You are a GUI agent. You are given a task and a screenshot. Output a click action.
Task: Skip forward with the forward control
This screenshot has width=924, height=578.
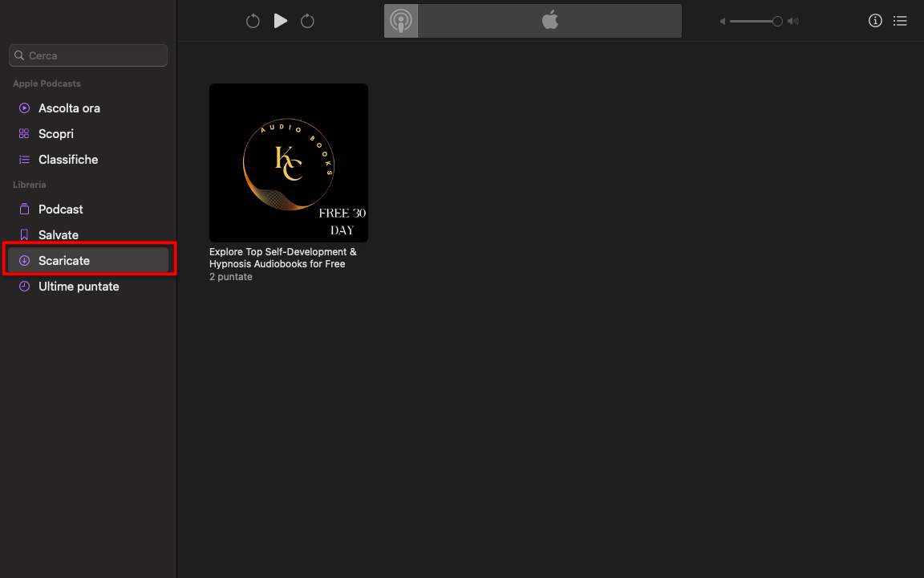(x=307, y=21)
